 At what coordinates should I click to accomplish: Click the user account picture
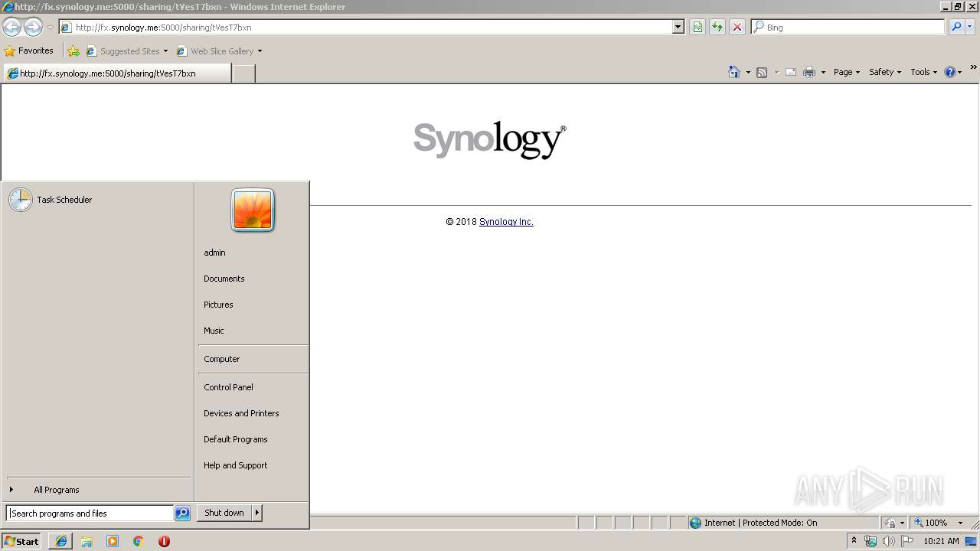point(253,210)
